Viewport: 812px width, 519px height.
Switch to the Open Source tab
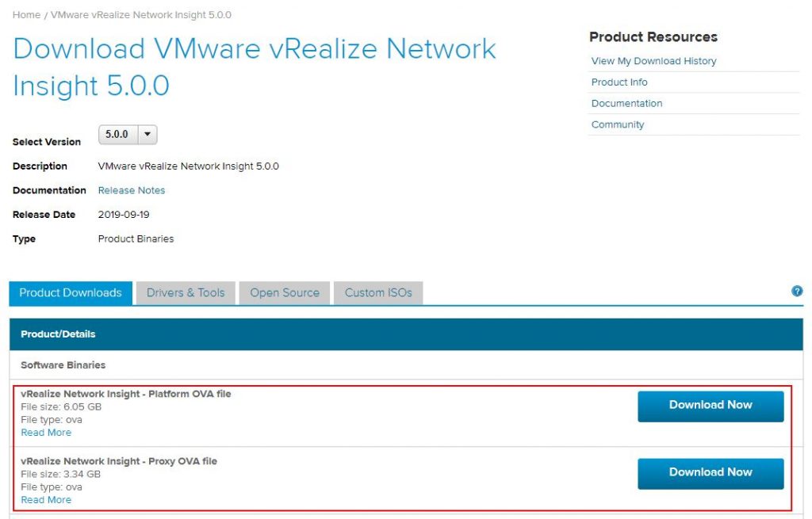(x=285, y=293)
